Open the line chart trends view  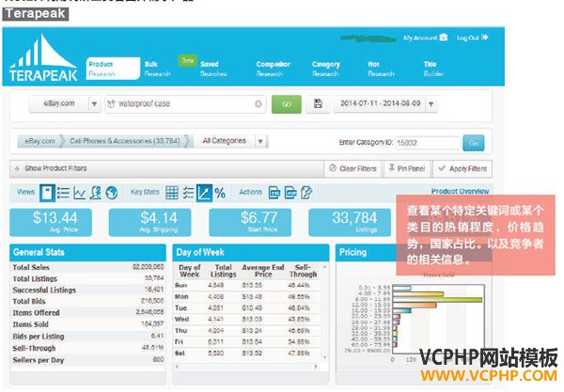coord(79,193)
